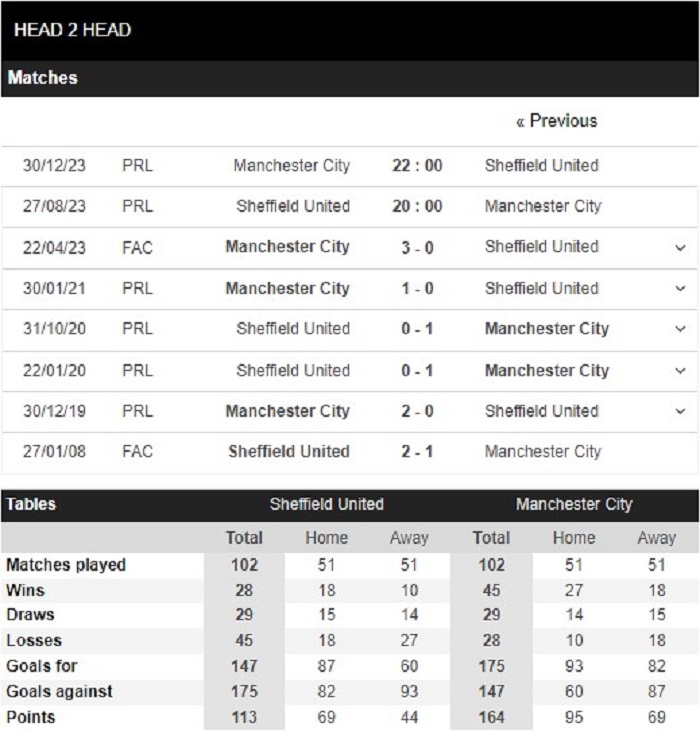Open the Previous matches link

click(x=556, y=121)
